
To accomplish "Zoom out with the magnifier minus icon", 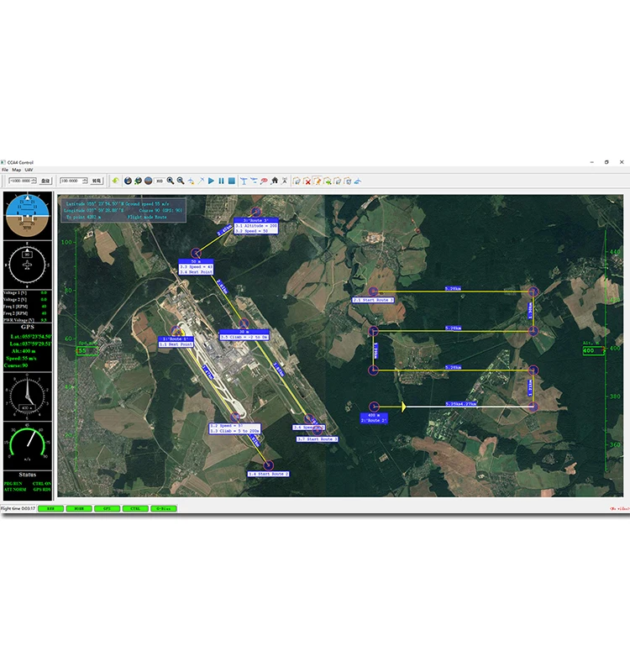I will click(181, 181).
